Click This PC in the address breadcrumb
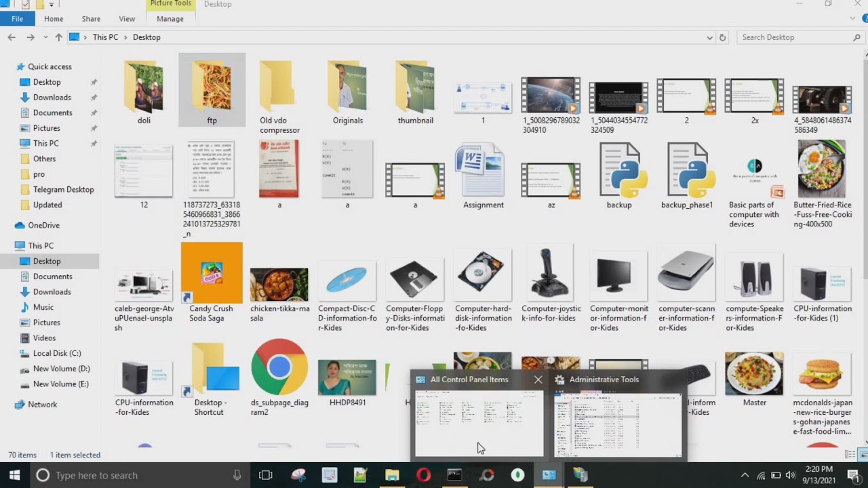 [x=105, y=37]
